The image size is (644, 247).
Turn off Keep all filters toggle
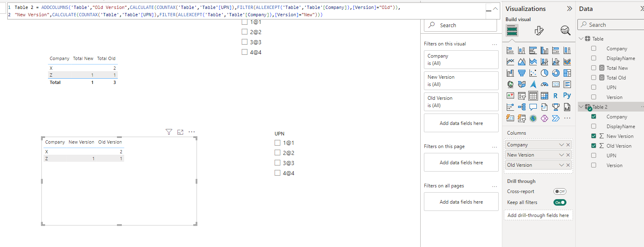560,202
